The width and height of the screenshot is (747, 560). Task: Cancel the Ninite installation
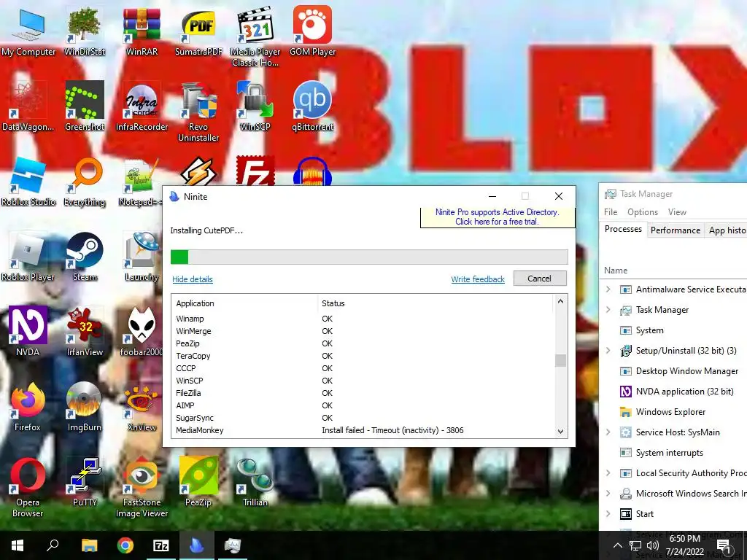coord(540,279)
